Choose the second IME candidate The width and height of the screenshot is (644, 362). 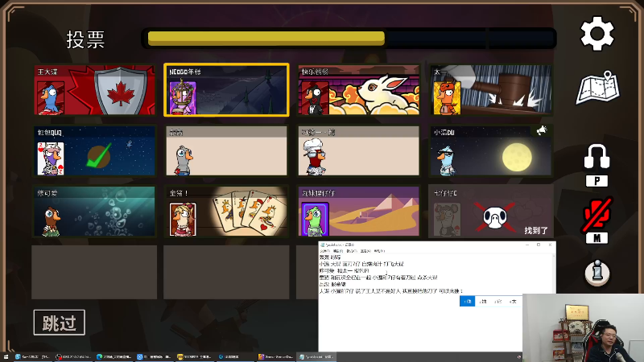tap(483, 301)
